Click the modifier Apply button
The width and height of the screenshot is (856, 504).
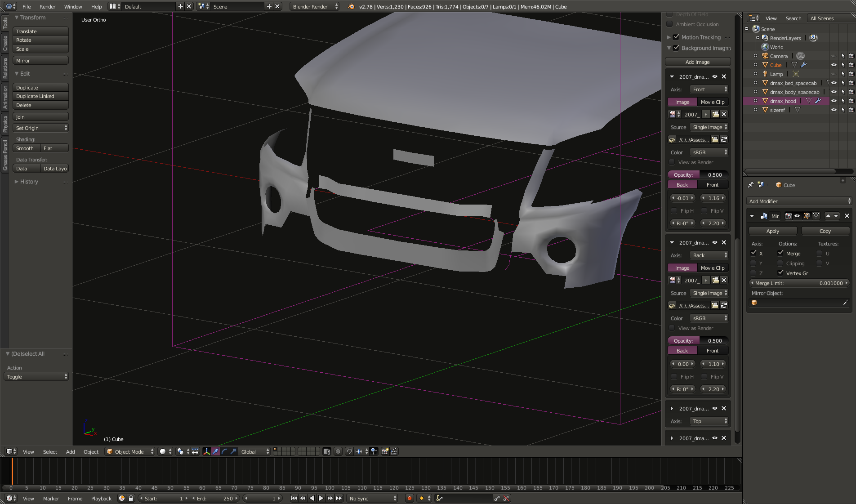(772, 231)
